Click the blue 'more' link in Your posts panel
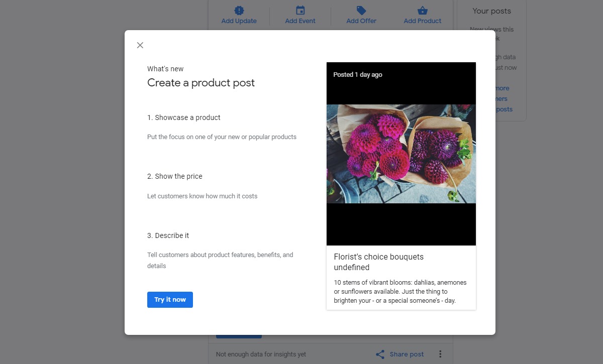Screen dimensions: 603x364 point(501,88)
